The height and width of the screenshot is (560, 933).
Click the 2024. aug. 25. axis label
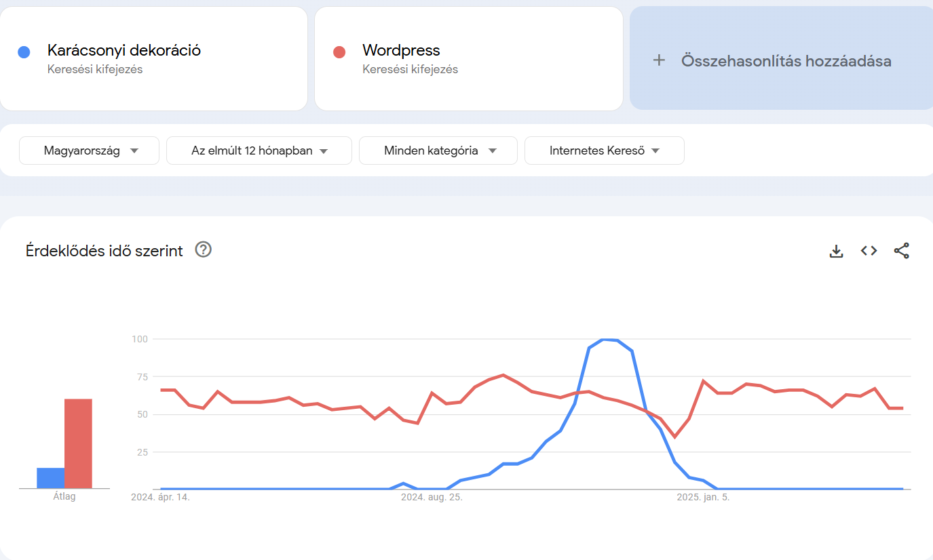tap(432, 497)
